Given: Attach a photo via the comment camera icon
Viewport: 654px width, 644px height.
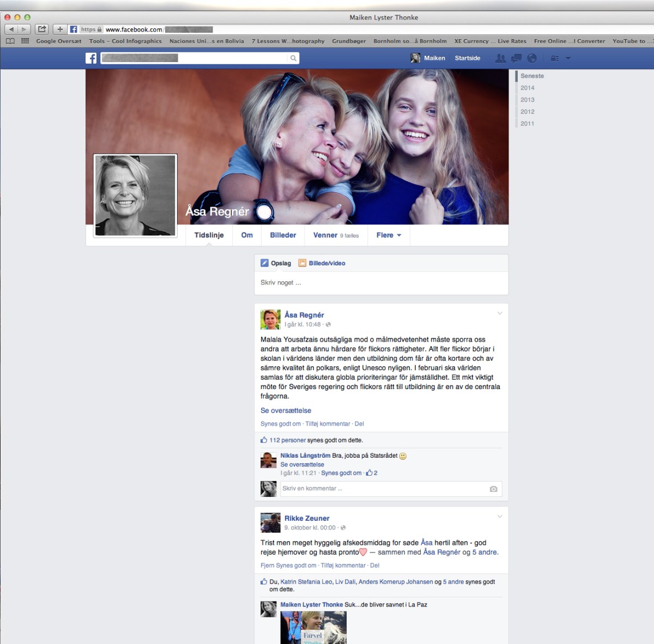Looking at the screenshot, I should click(x=494, y=489).
